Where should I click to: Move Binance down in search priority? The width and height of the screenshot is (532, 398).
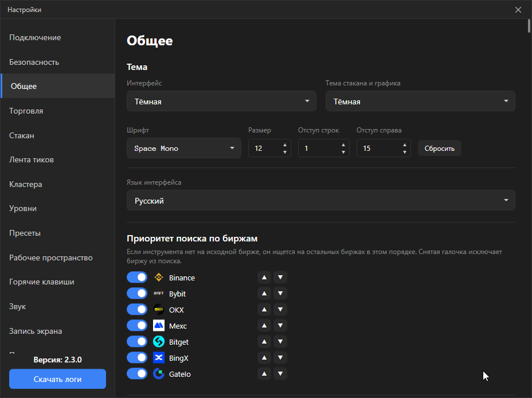coord(280,278)
